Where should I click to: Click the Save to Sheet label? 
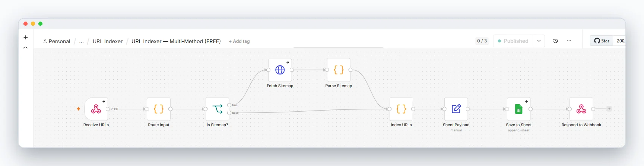(x=519, y=125)
